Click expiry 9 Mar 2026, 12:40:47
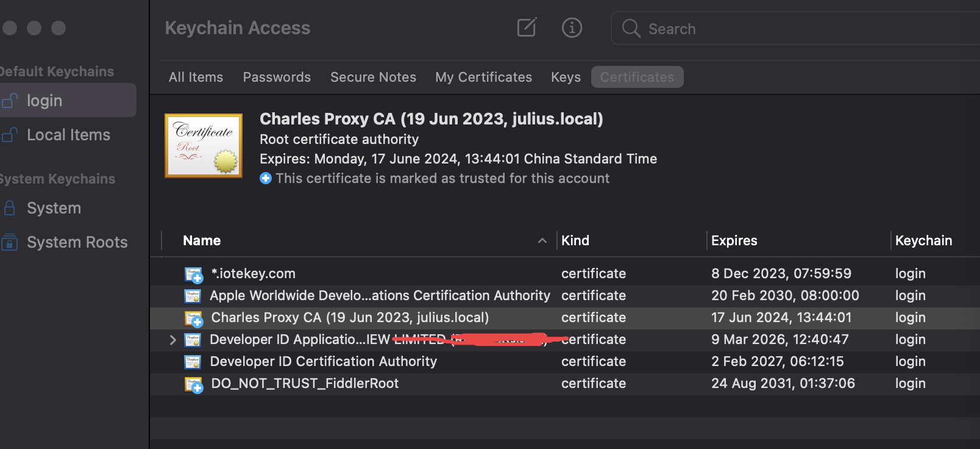This screenshot has height=449, width=980. pos(779,339)
